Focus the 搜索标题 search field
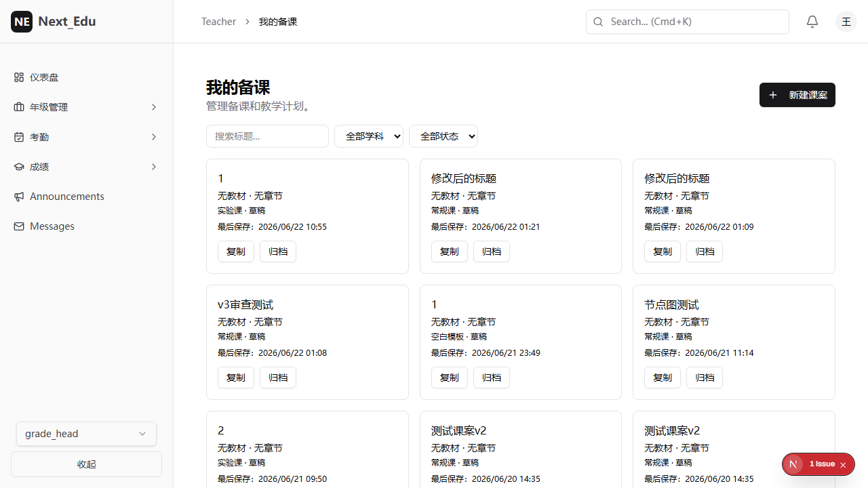Viewport: 868px width, 488px height. click(x=267, y=136)
